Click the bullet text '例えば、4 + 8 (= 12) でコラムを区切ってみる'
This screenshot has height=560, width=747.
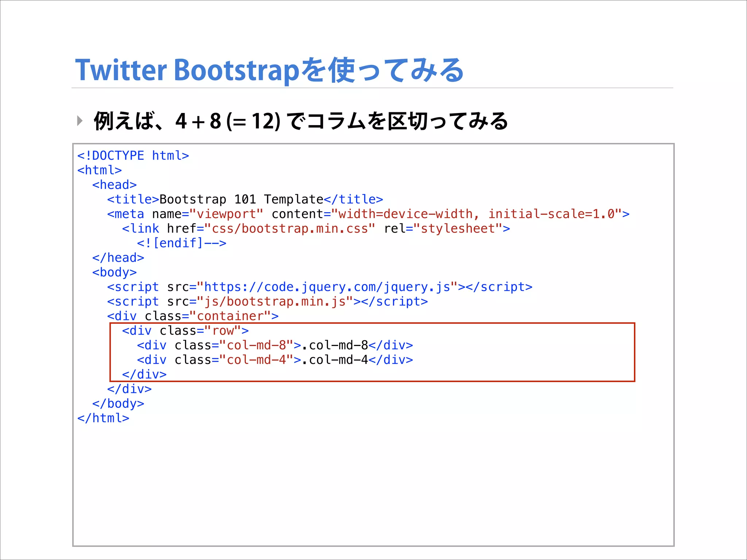(301, 121)
